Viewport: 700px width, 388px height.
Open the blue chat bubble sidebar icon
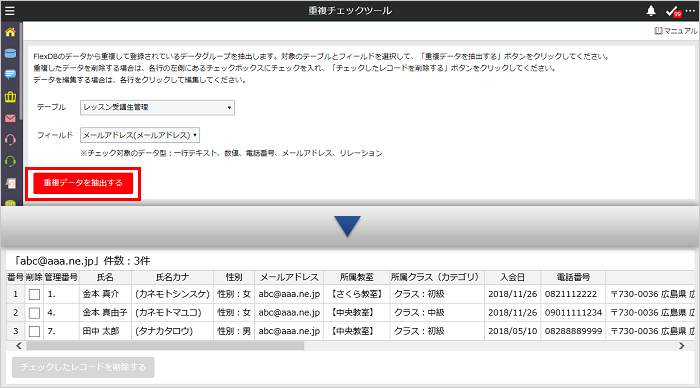[x=10, y=74]
